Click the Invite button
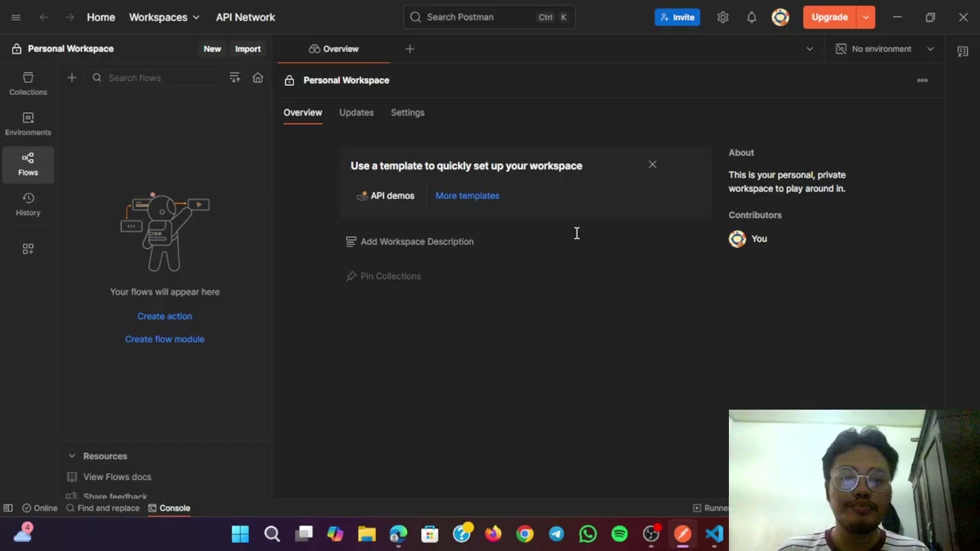 [677, 17]
